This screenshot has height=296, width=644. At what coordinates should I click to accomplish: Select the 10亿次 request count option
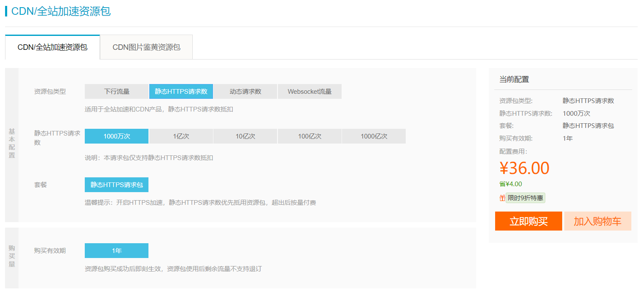click(x=245, y=136)
